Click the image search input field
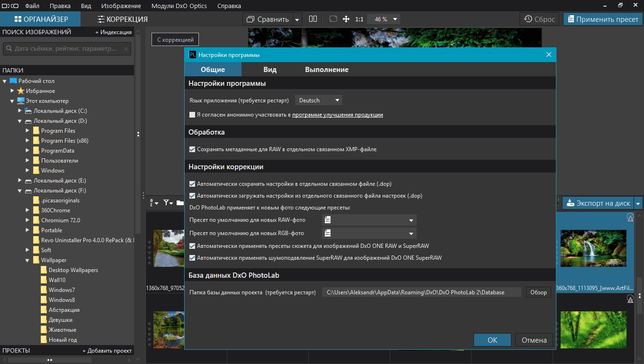 coord(67,48)
